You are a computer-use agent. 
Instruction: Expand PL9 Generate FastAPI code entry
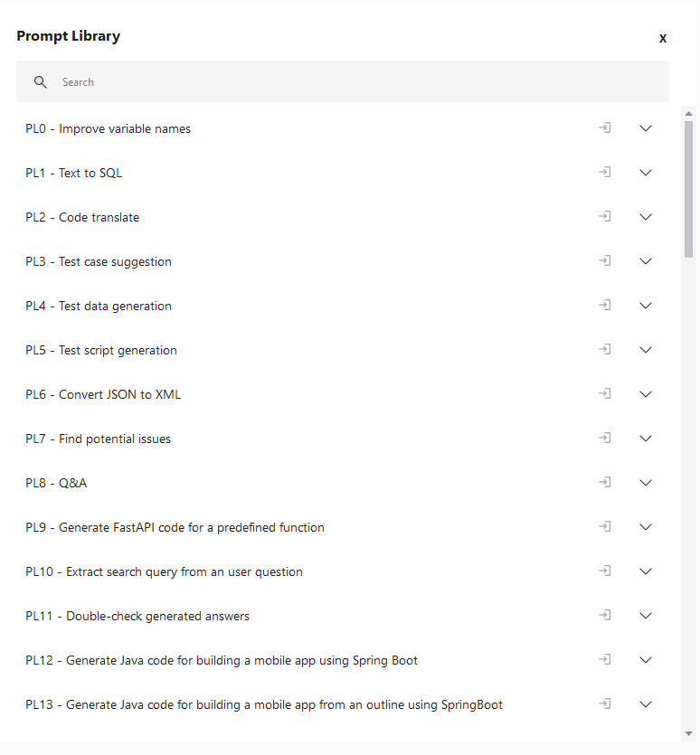click(646, 527)
